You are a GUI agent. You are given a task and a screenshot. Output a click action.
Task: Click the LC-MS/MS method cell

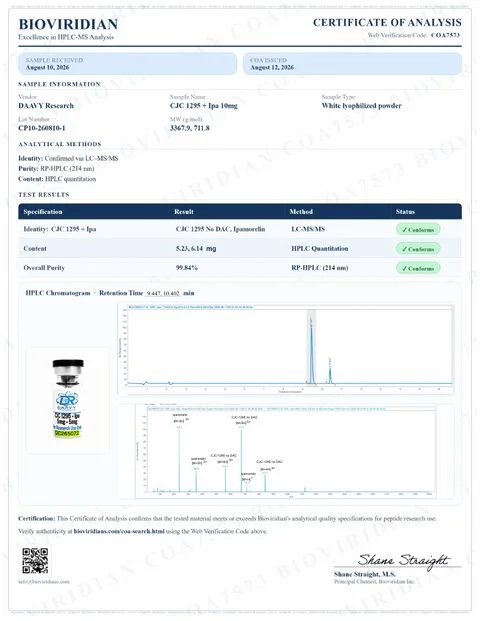click(x=308, y=229)
